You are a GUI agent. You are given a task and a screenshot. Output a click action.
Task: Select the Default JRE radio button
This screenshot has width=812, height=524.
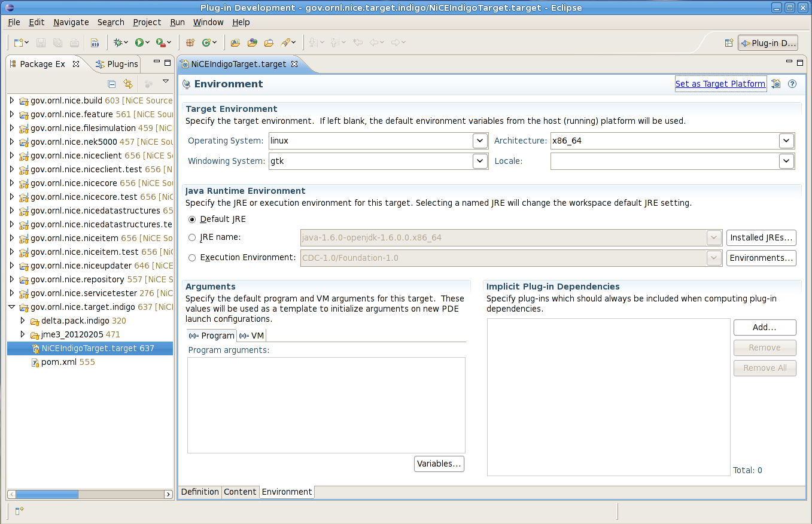click(x=192, y=220)
